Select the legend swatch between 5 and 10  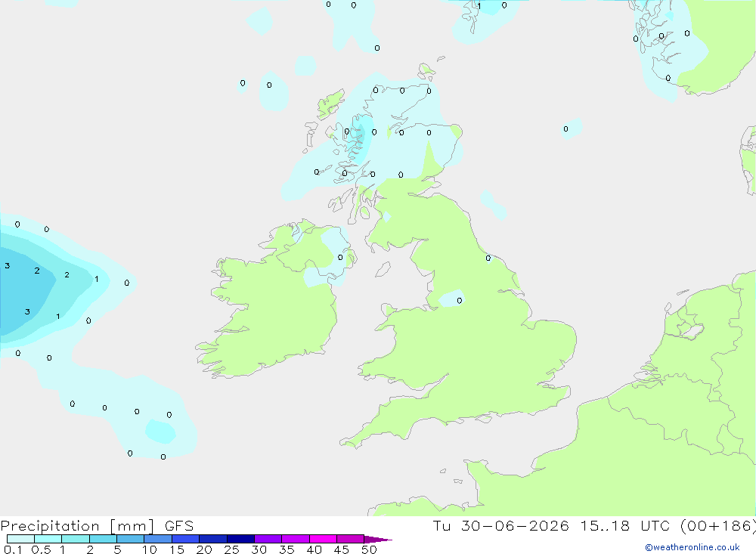click(x=131, y=539)
